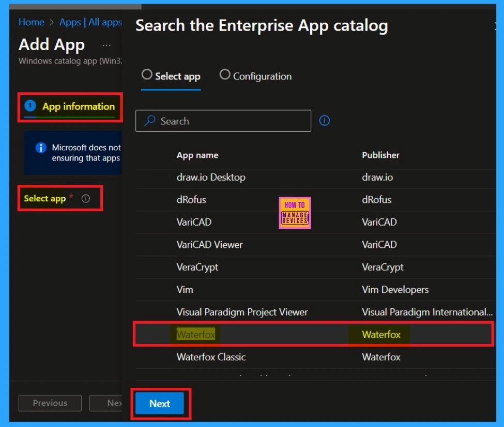Click the Vim Developers publisher cell

pos(395,290)
